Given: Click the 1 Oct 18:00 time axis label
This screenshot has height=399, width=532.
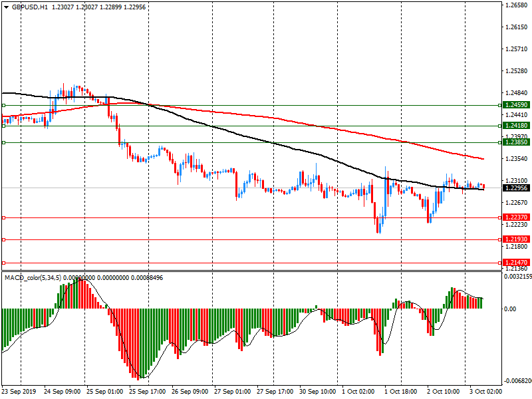Looking at the screenshot, I should tap(400, 392).
